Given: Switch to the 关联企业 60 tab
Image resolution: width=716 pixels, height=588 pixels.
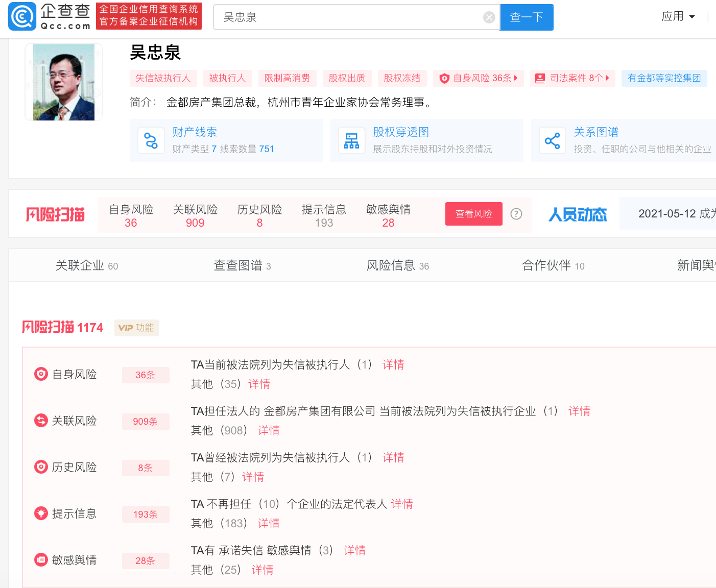Looking at the screenshot, I should click(87, 265).
